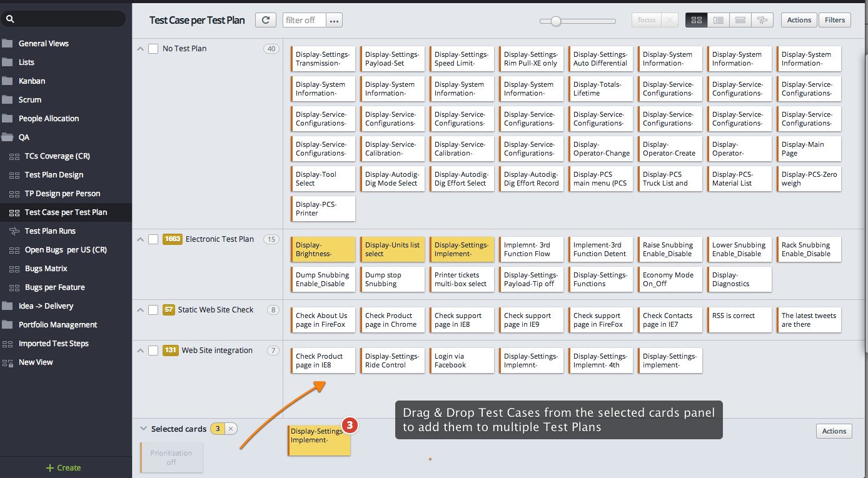Switch to the flat list view icon
The height and width of the screenshot is (478, 868).
click(x=740, y=19)
